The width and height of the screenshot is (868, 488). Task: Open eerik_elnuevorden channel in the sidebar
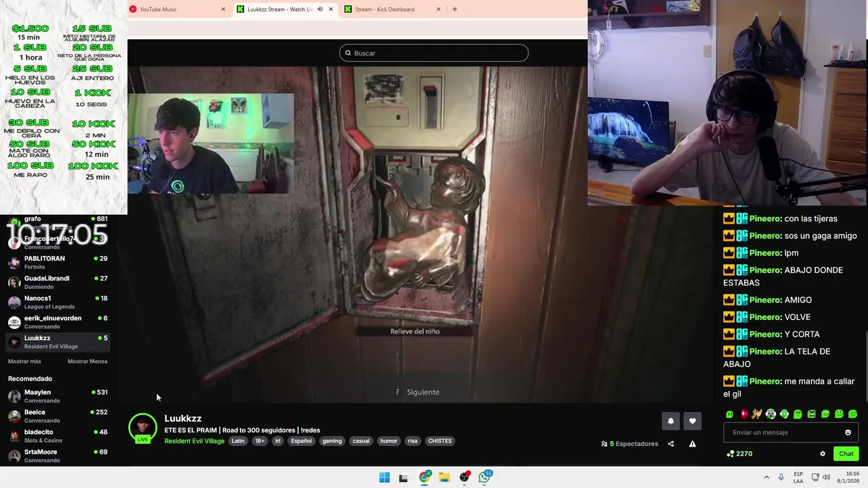tap(58, 322)
